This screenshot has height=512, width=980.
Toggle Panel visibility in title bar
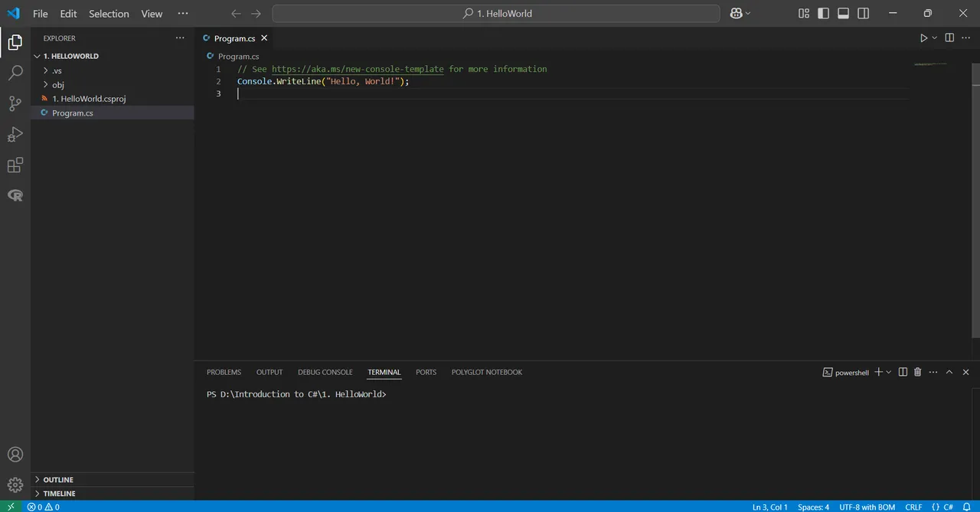point(844,13)
